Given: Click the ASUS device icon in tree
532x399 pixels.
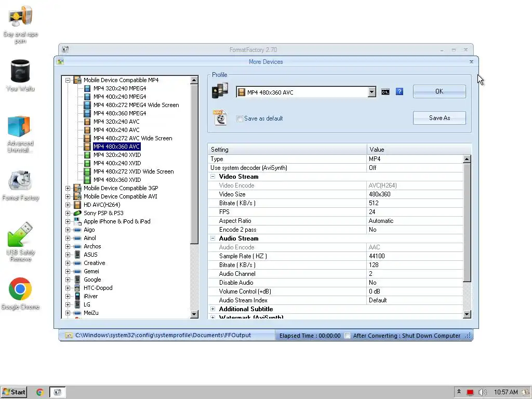Looking at the screenshot, I should [x=77, y=255].
